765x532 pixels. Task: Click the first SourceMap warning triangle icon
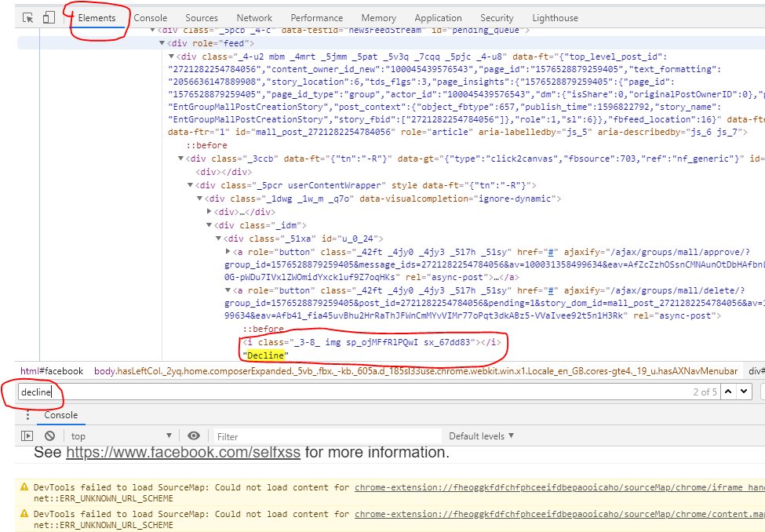(24, 487)
